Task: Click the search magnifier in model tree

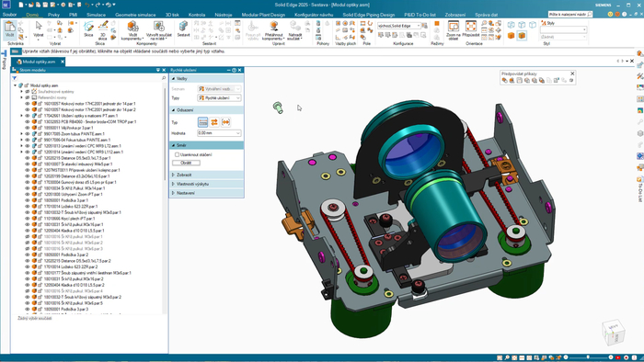Action: [164, 78]
